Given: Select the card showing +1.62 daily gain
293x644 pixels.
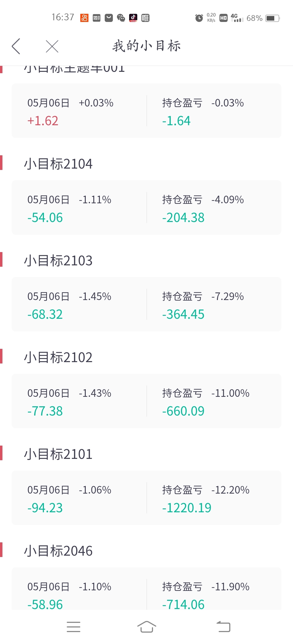Looking at the screenshot, I should click(x=146, y=111).
